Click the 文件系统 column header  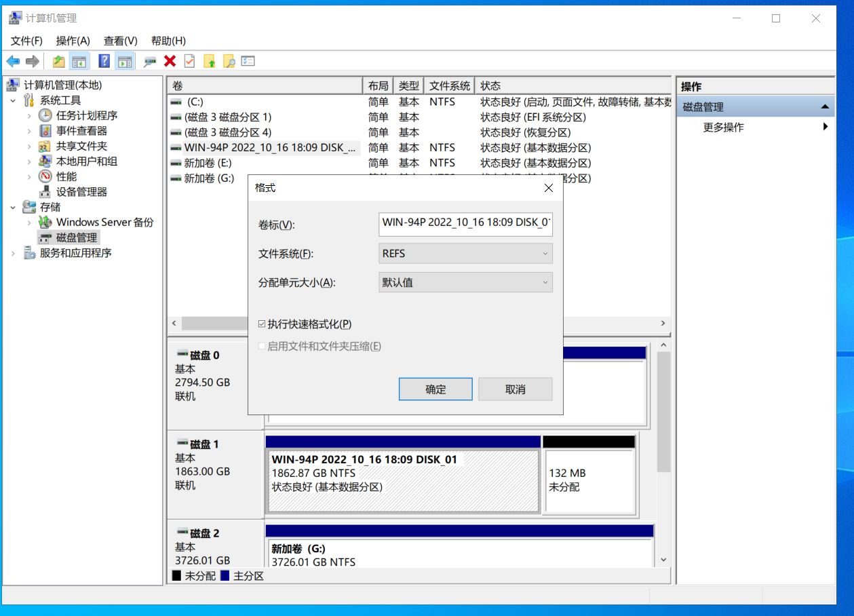(x=450, y=86)
